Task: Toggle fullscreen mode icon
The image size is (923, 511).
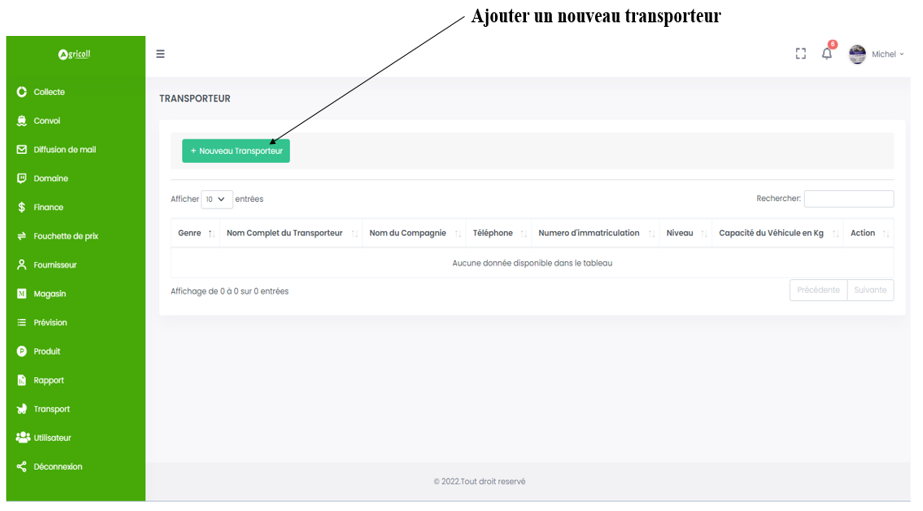Action: point(800,54)
